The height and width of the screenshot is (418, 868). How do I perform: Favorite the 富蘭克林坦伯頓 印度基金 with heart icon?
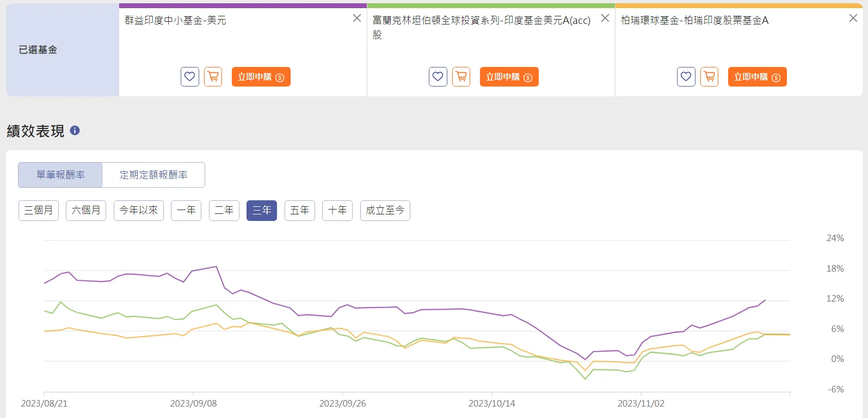[438, 77]
